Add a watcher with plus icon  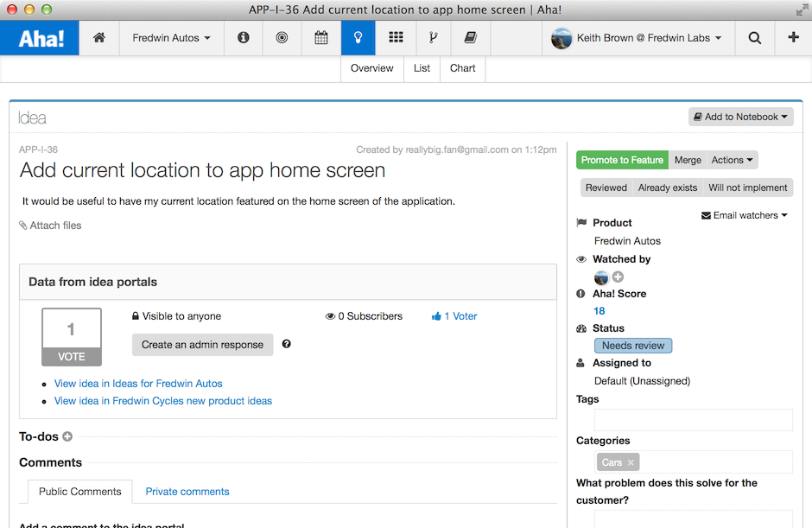tap(618, 277)
